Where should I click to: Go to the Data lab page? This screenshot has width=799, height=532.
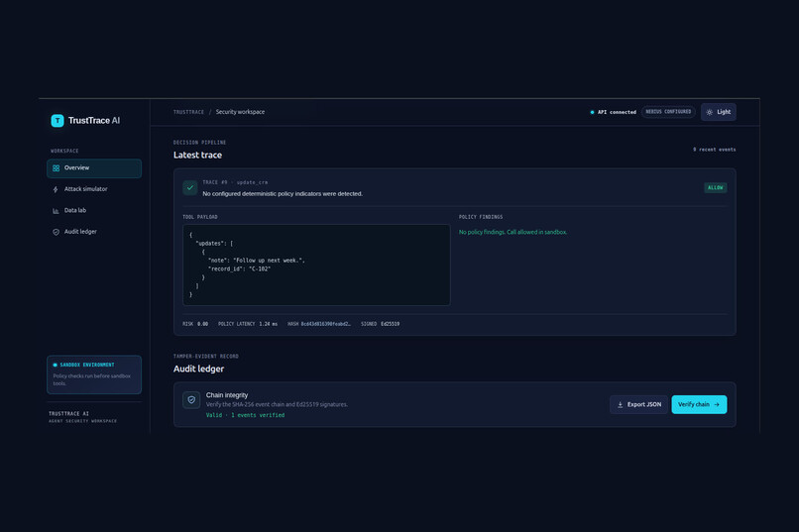94,211
